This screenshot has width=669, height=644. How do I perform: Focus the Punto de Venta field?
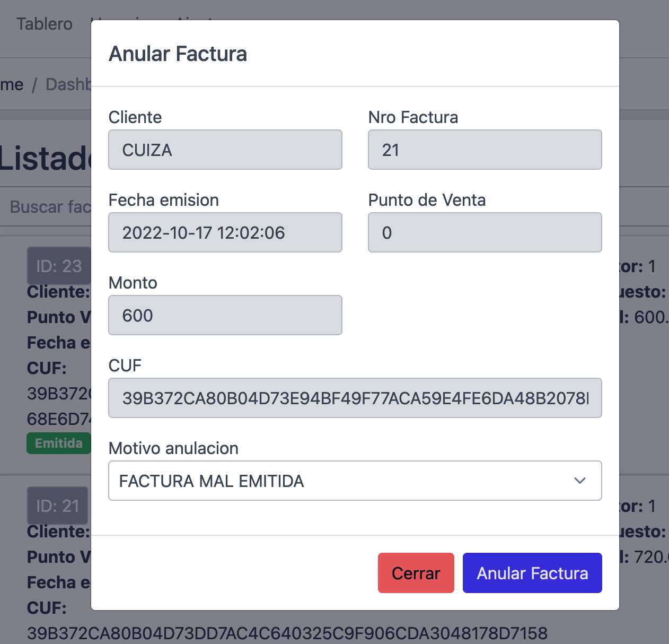pyautogui.click(x=485, y=233)
